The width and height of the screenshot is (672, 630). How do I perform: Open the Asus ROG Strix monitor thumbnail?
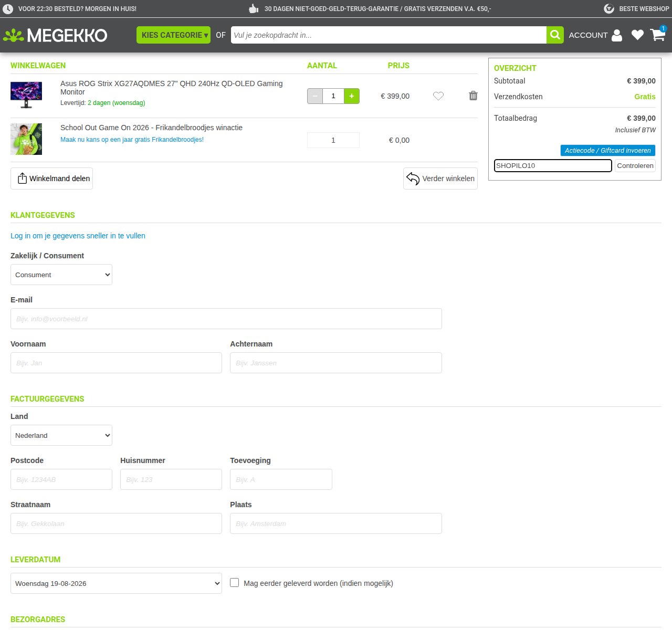click(x=26, y=95)
